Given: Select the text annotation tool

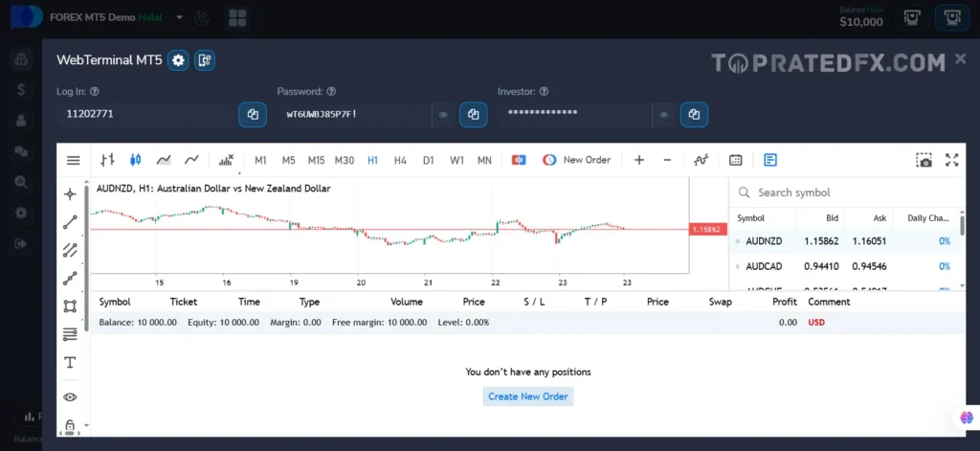Looking at the screenshot, I should [x=70, y=362].
